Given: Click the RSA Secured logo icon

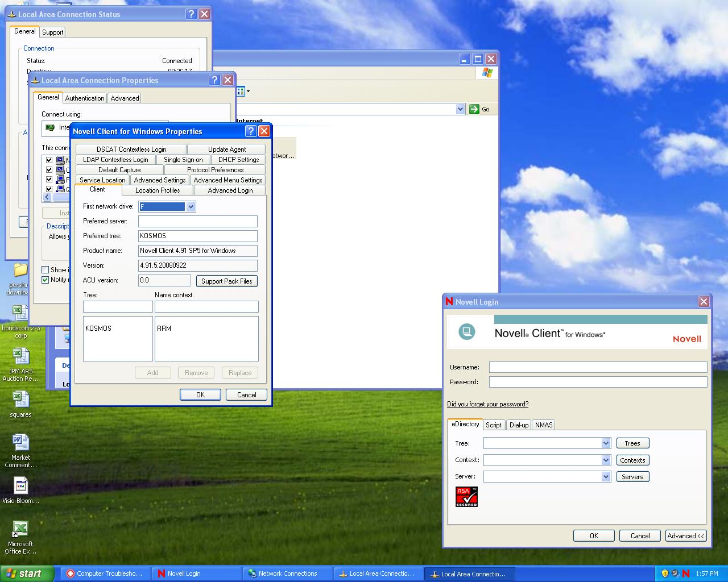Looking at the screenshot, I should pos(466,496).
